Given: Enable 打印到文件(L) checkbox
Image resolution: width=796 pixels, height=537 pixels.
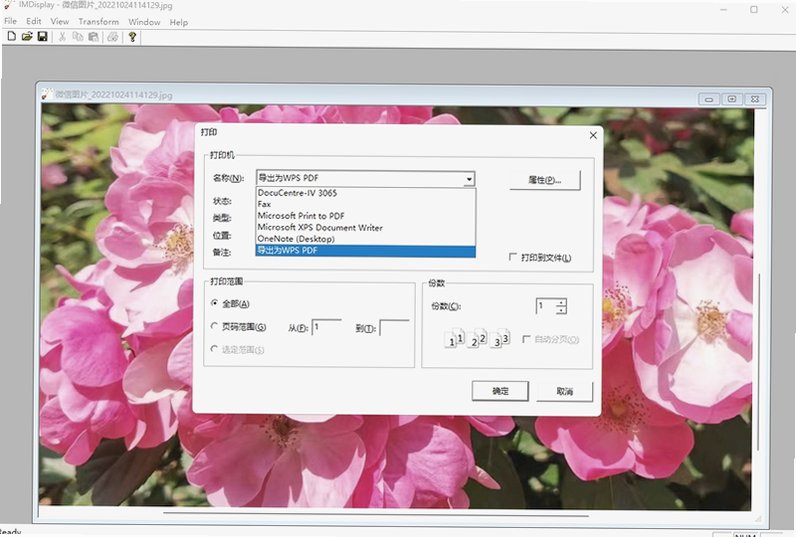Looking at the screenshot, I should [x=513, y=257].
